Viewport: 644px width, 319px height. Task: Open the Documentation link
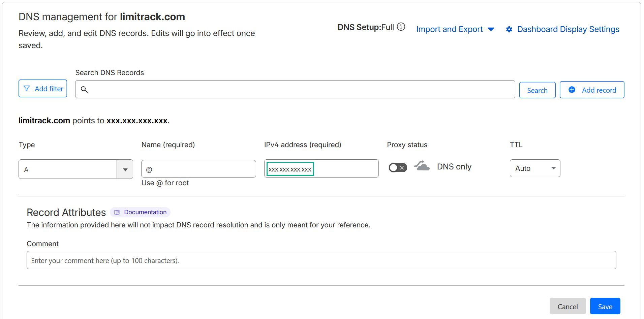[x=145, y=212]
